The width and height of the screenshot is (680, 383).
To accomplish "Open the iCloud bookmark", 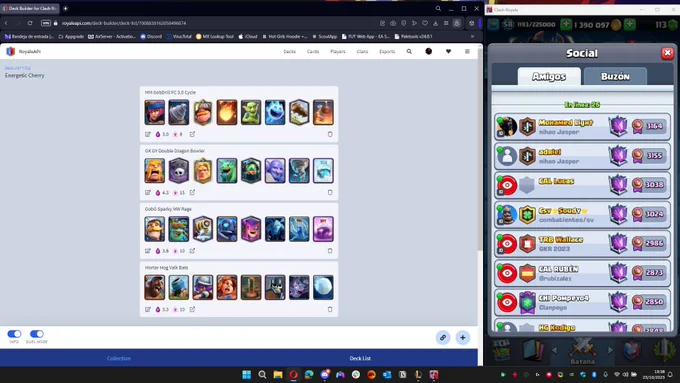I will tap(248, 36).
